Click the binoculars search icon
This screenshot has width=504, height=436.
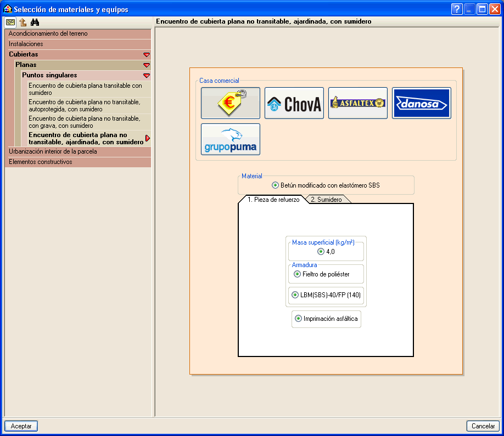(35, 22)
